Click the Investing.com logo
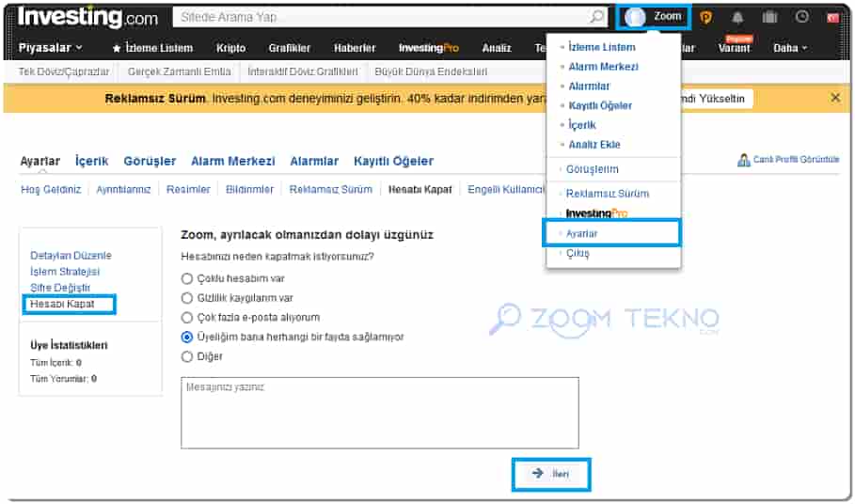855x504 pixels. pyautogui.click(x=87, y=18)
